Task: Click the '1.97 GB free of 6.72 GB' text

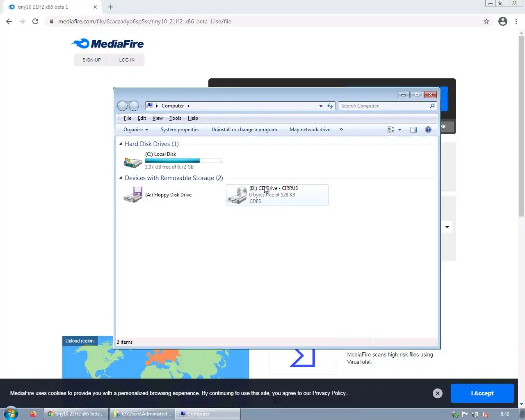Action: pyautogui.click(x=169, y=167)
